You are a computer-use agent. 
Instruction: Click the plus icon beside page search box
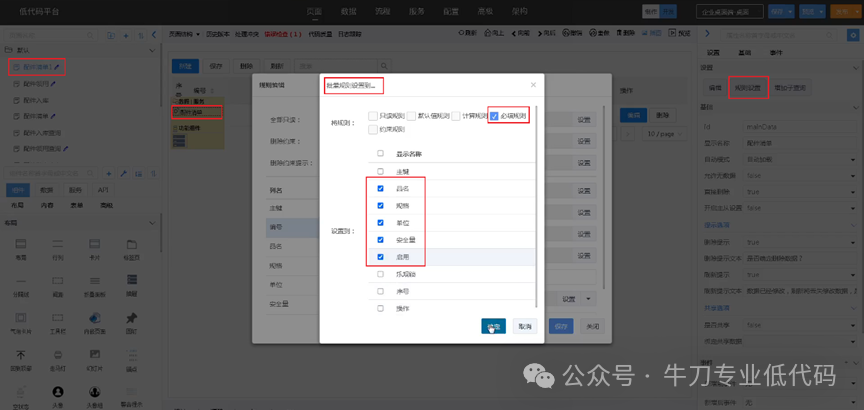[x=126, y=35]
